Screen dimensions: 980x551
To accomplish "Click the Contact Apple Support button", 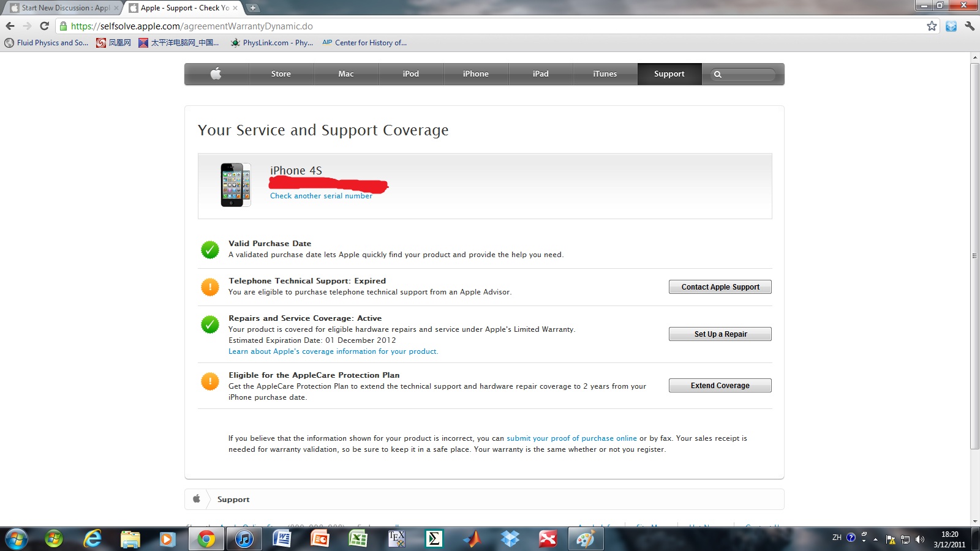I will click(720, 287).
